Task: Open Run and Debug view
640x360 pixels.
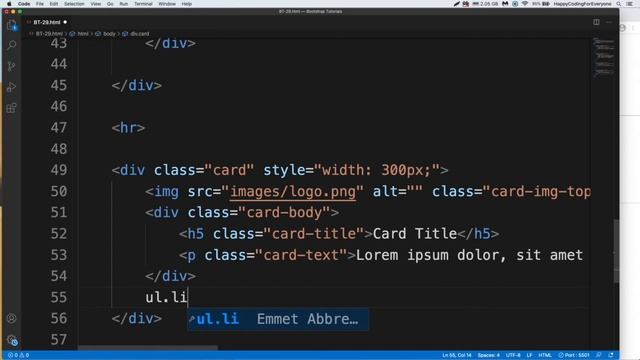Action: (11, 87)
